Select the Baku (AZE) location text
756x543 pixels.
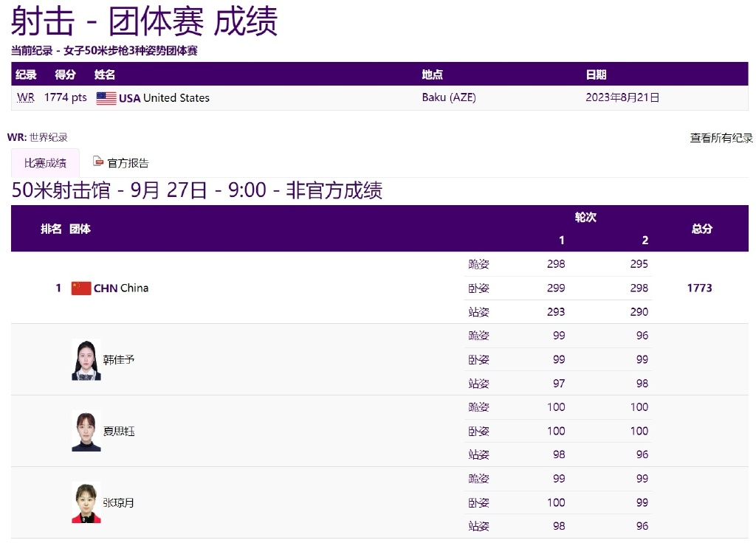(x=449, y=97)
